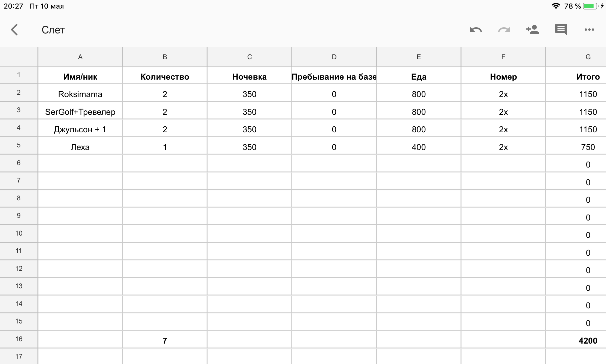Tap the document title Слет
Image resolution: width=606 pixels, height=364 pixels.
click(53, 30)
